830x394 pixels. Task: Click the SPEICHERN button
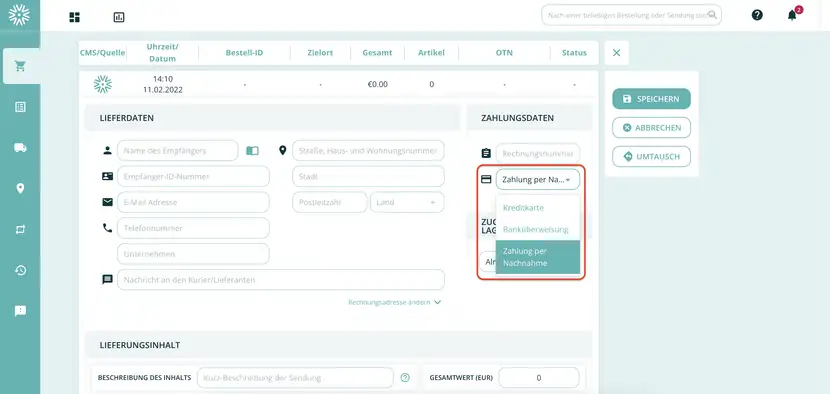point(652,99)
